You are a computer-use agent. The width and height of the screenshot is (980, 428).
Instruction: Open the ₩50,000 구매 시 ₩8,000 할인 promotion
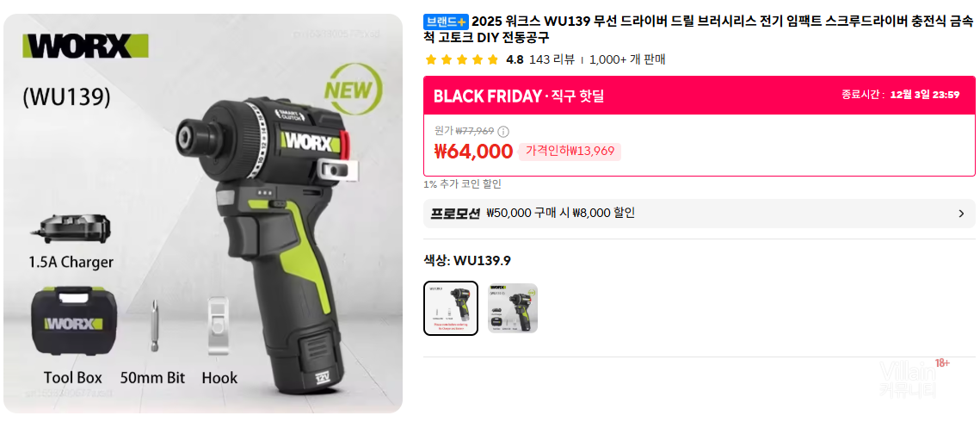561,214
